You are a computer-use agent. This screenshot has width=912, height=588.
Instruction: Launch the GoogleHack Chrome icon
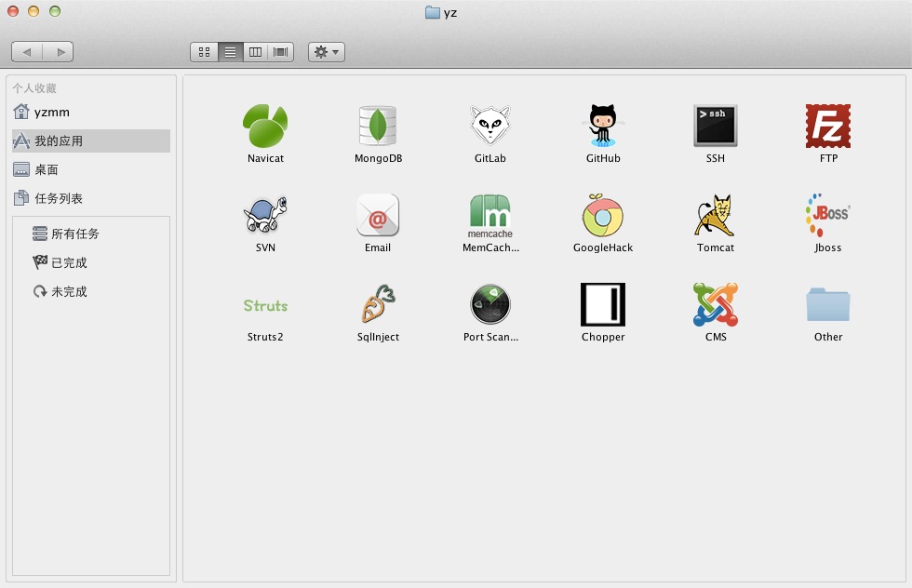click(603, 215)
